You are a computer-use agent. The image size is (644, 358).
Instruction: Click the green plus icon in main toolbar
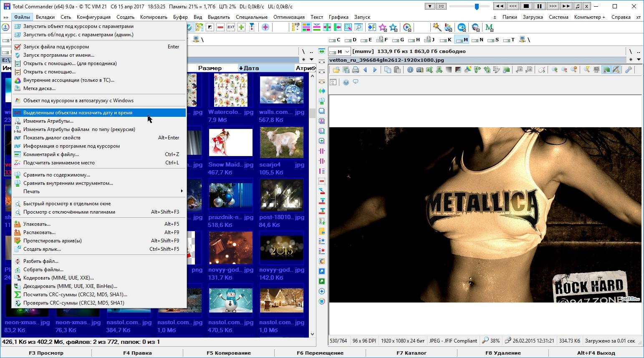coord(241,27)
